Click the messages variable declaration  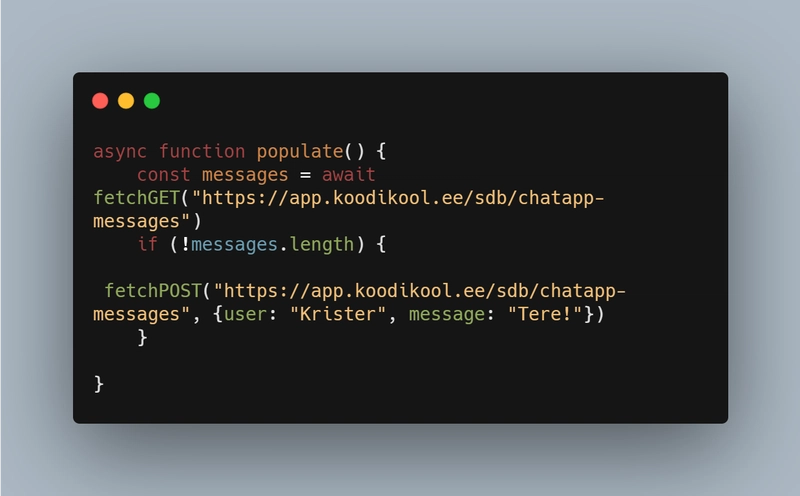coord(245,175)
